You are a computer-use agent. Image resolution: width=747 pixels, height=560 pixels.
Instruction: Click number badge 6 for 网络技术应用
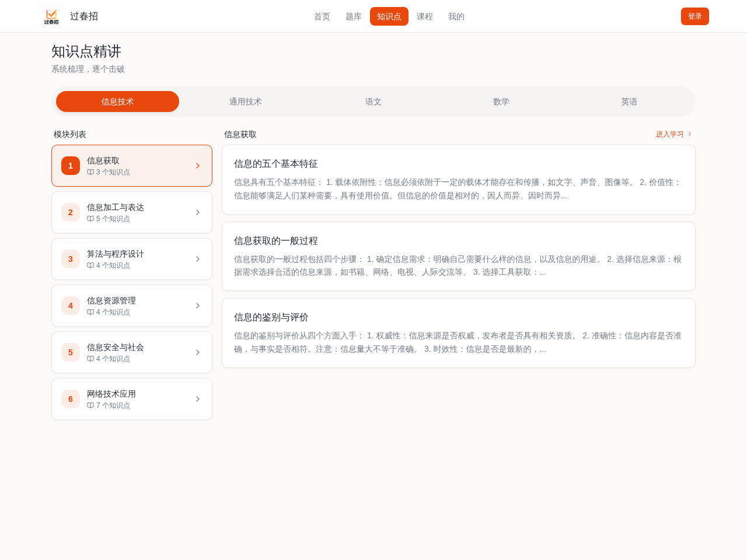point(71,399)
